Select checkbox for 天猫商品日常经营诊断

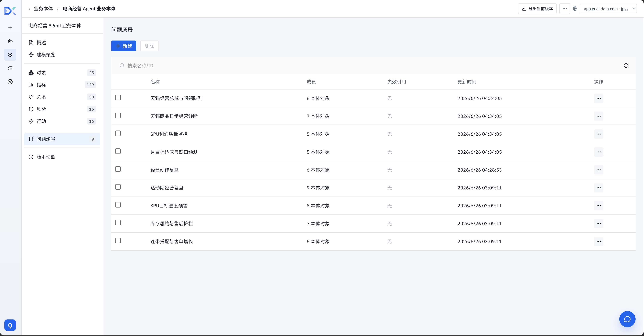pyautogui.click(x=118, y=115)
